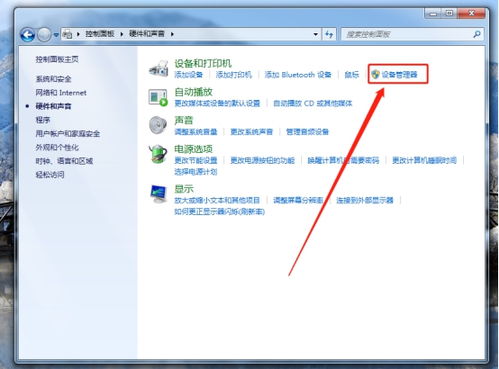499x369 pixels.
Task: Open the 声音 heading
Action: pos(184,120)
